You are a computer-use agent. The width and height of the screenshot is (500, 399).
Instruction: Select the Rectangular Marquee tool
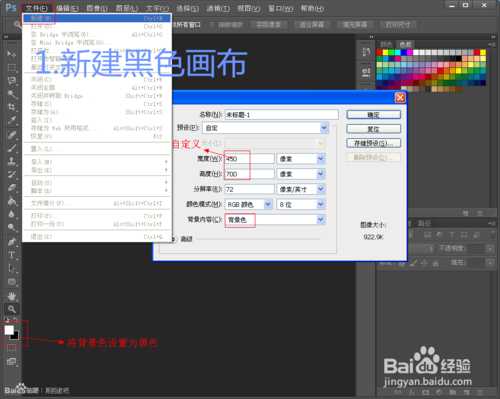coord(11,68)
